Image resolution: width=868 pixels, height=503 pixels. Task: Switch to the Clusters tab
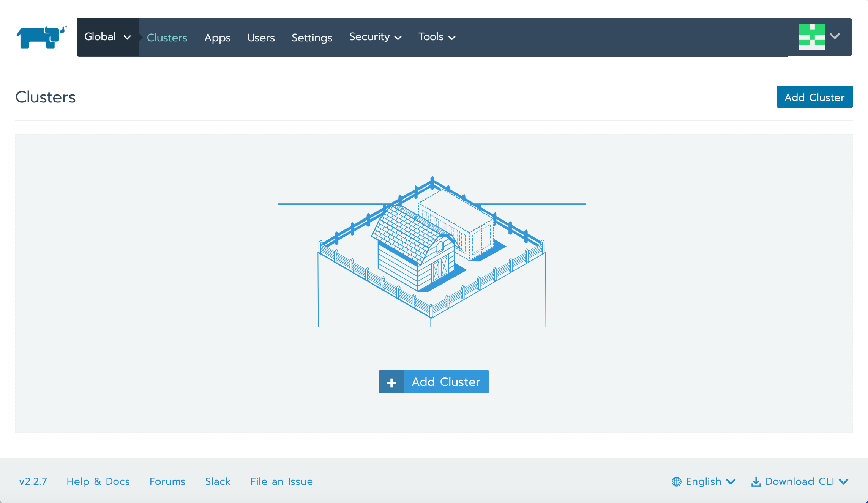point(167,38)
